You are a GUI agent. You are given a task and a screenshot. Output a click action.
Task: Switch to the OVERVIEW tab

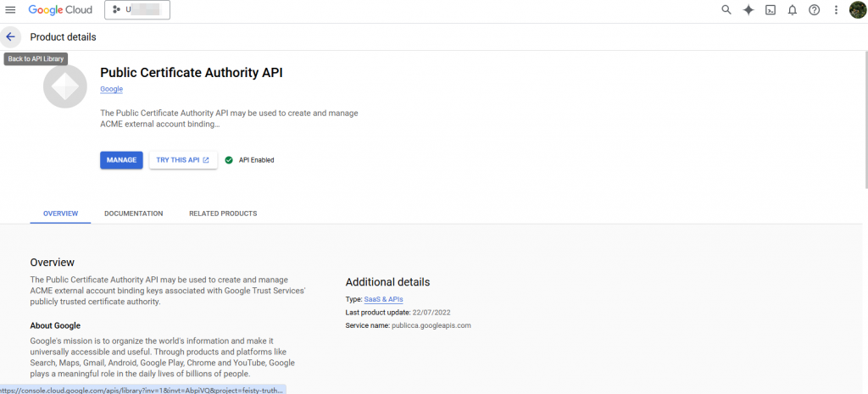(60, 214)
